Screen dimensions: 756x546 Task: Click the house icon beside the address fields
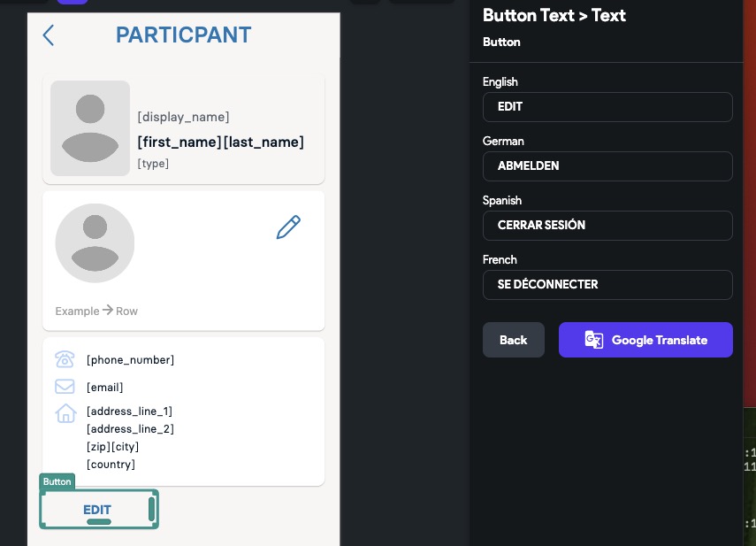(65, 413)
